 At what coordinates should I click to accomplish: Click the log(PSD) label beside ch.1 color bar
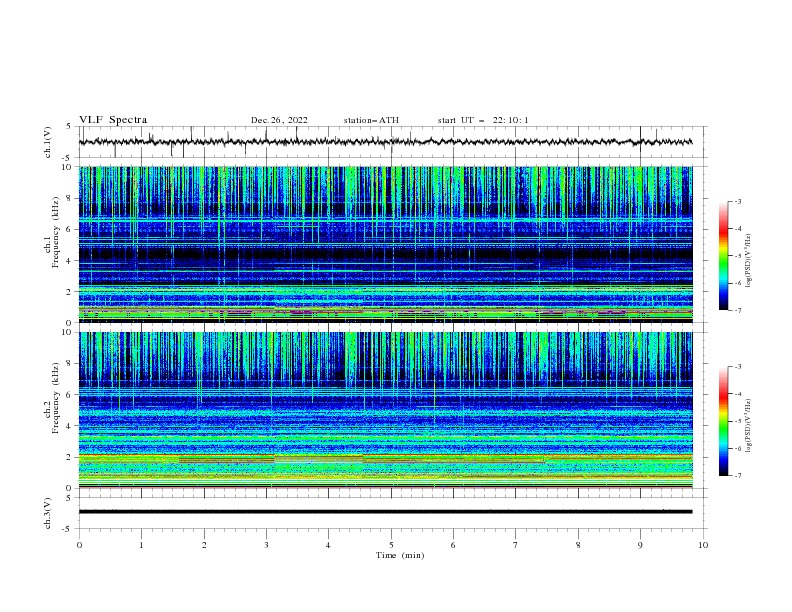coord(749,261)
